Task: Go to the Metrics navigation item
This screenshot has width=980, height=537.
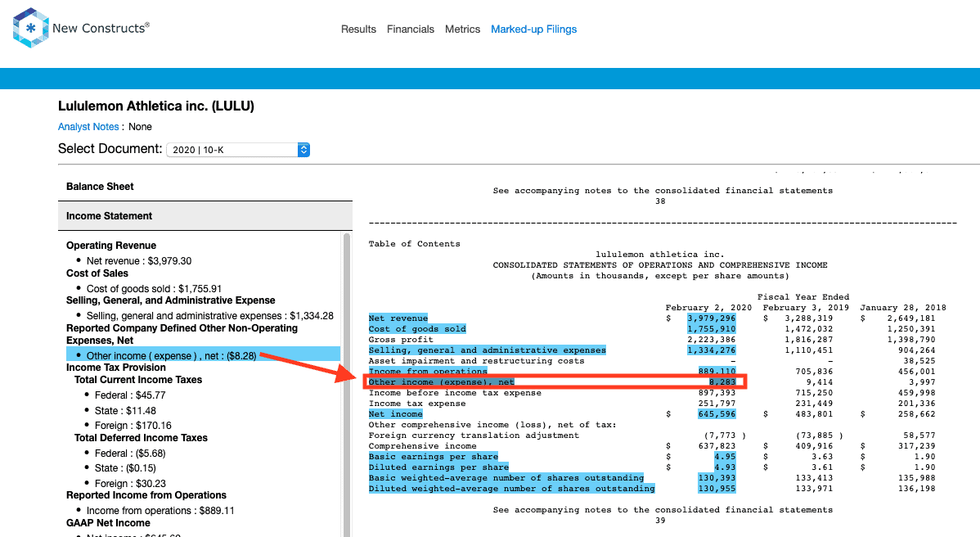Action: click(x=462, y=29)
